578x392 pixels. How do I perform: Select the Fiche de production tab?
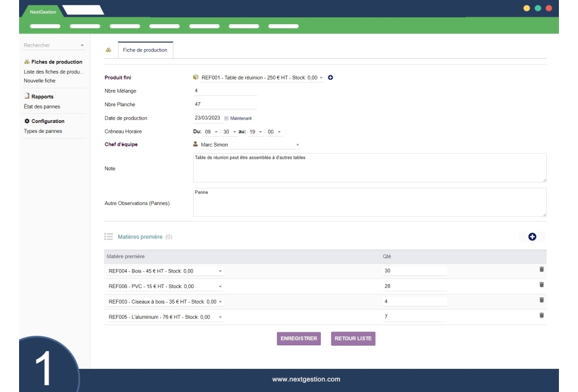point(145,50)
